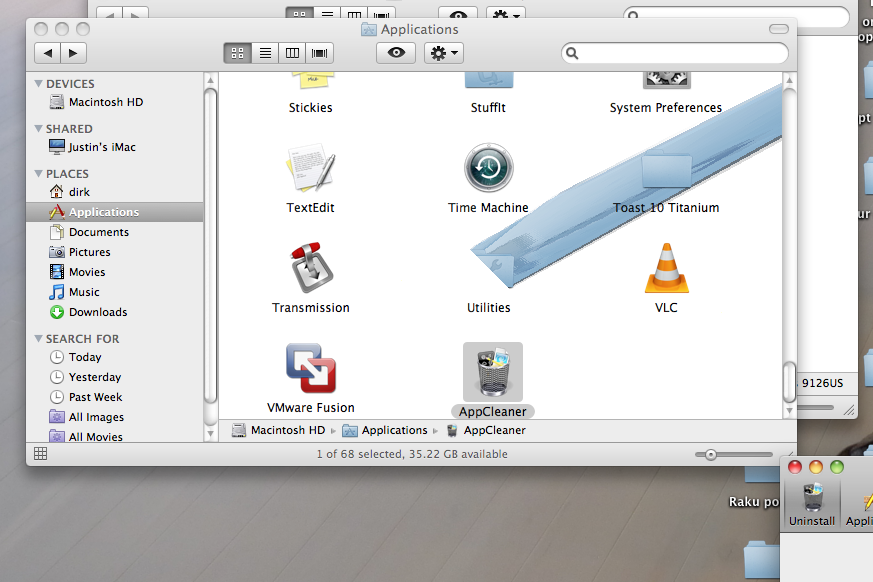The height and width of the screenshot is (582, 873).
Task: Click the Quick Look eye button
Action: pyautogui.click(x=396, y=53)
